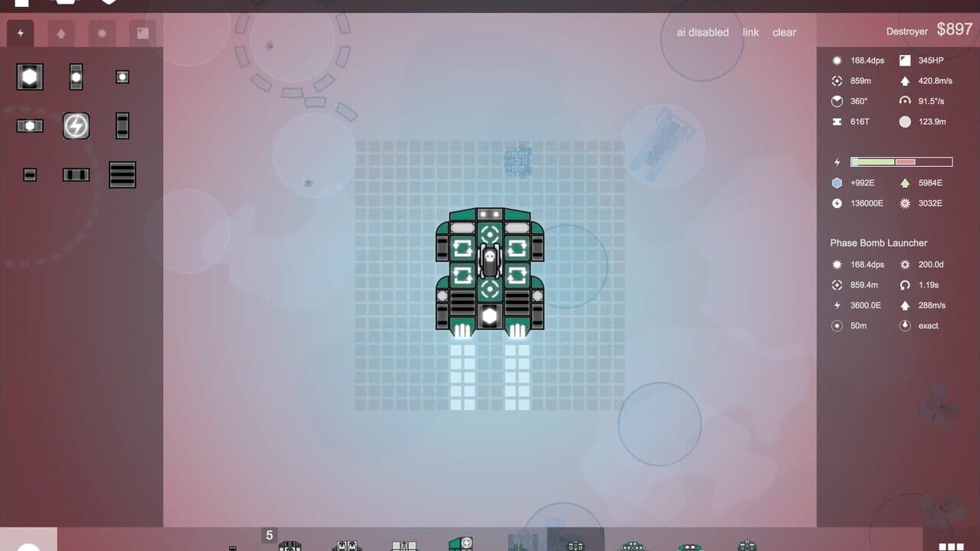The height and width of the screenshot is (551, 980).
Task: Click the "859.4m" weapon range stat
Action: (864, 285)
